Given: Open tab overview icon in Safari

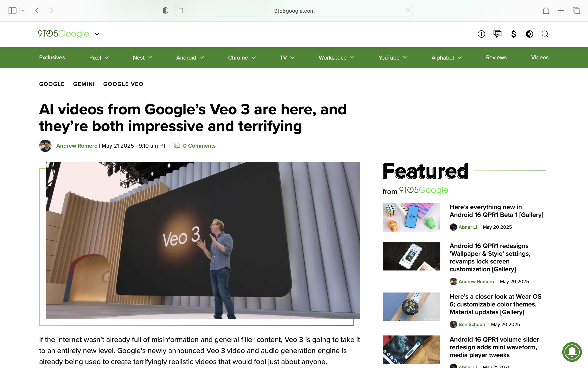Looking at the screenshot, I should click(576, 10).
